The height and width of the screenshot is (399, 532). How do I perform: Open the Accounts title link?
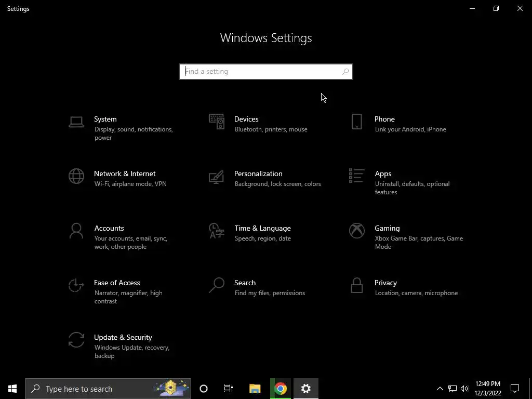tap(109, 229)
